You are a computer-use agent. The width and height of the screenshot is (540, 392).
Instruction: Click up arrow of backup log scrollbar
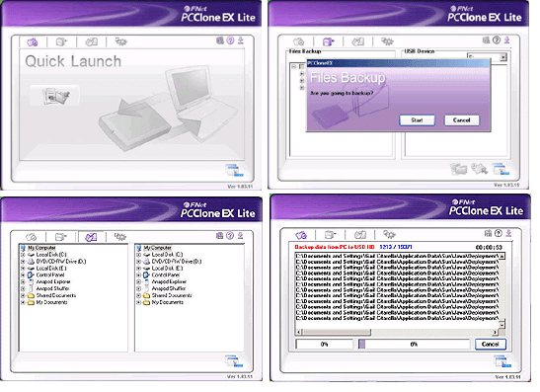point(501,257)
